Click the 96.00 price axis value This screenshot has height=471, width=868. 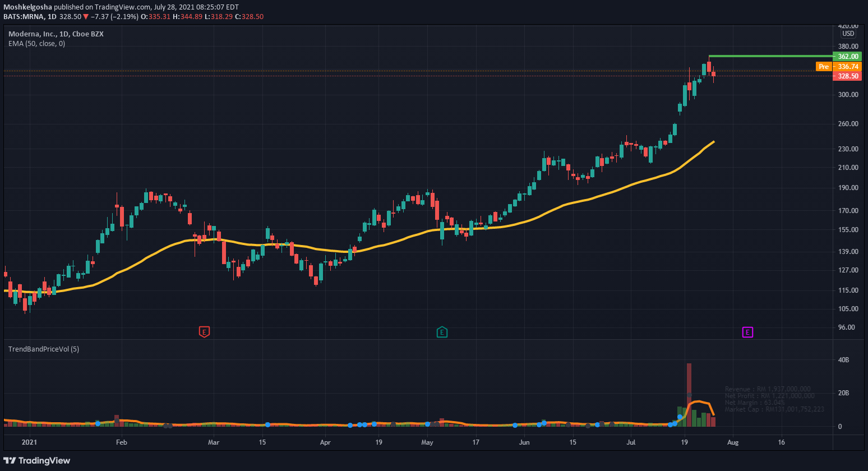(x=846, y=327)
